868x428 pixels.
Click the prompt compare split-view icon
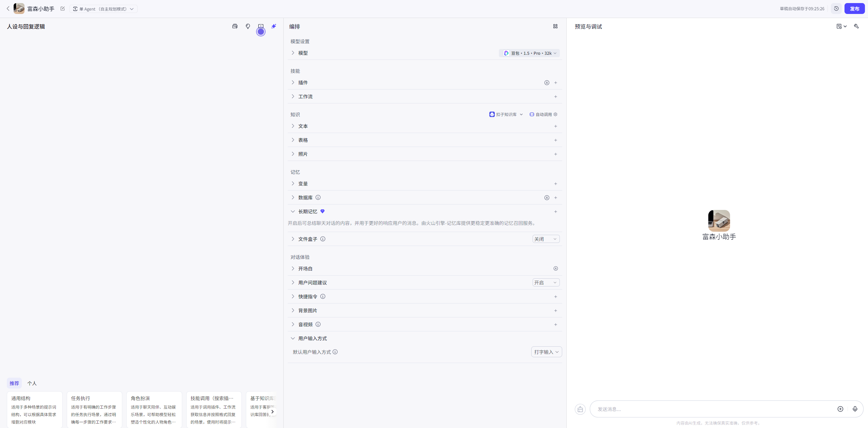(261, 26)
